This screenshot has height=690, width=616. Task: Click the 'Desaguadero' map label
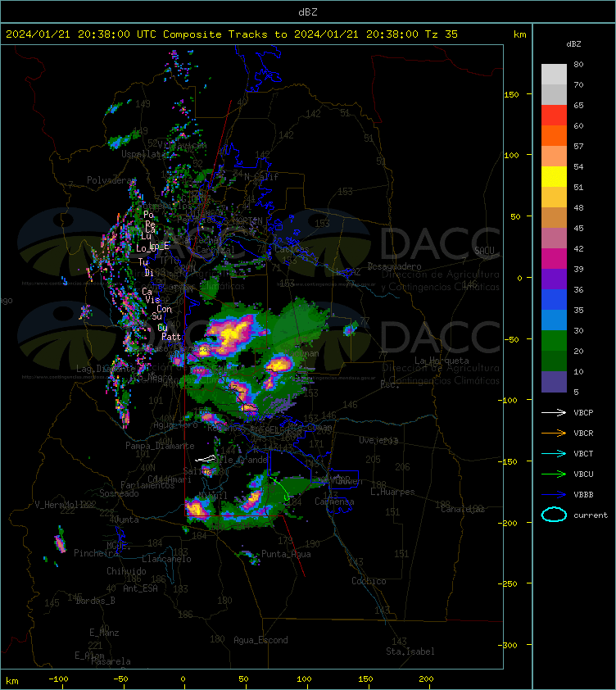pos(394,266)
